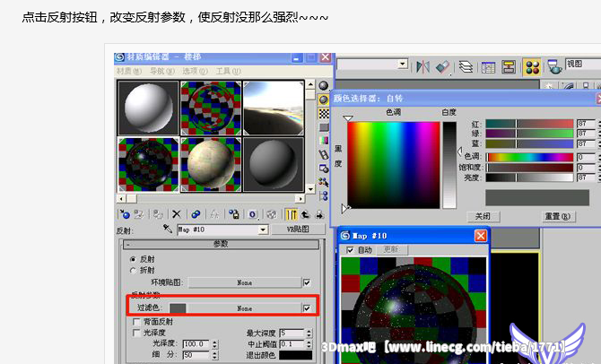Click the Select by Material icon
This screenshot has width=601, height=364.
coord(324,182)
